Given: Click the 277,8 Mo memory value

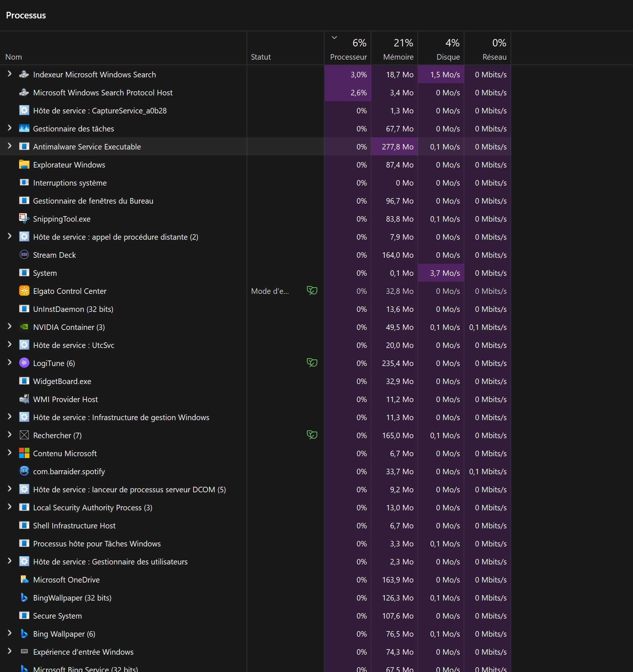Looking at the screenshot, I should click(x=397, y=147).
